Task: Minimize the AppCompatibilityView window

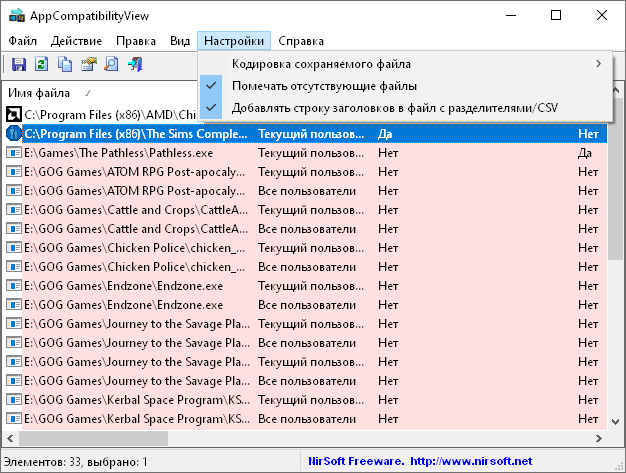Action: 511,16
